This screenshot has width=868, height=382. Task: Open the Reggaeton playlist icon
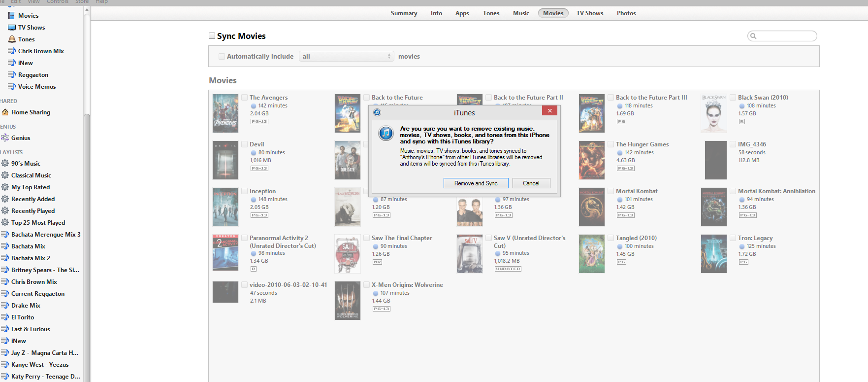pyautogui.click(x=12, y=75)
